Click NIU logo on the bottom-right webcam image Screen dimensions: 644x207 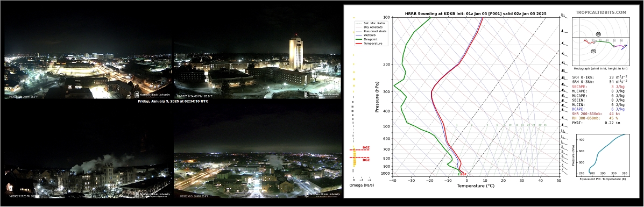322,194
